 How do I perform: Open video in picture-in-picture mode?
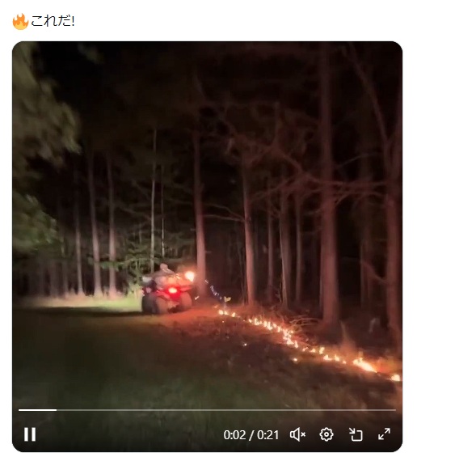(x=356, y=434)
